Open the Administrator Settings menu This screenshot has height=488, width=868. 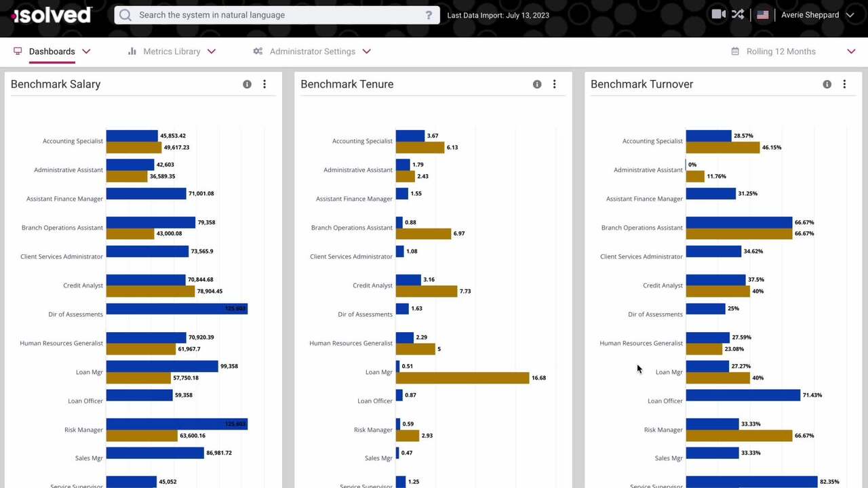click(312, 52)
